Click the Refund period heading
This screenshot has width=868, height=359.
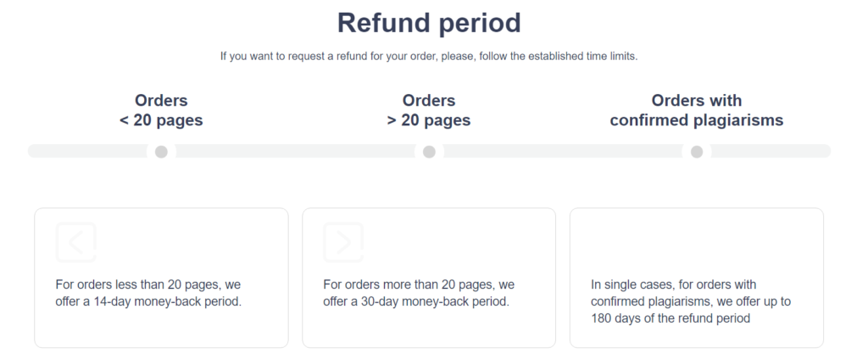pos(429,23)
